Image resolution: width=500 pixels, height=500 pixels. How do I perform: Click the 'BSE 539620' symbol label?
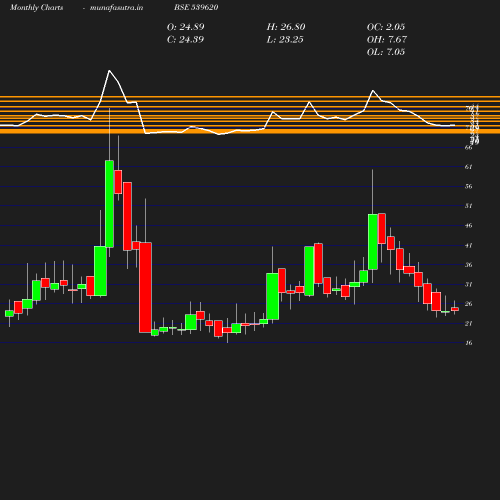(196, 8)
